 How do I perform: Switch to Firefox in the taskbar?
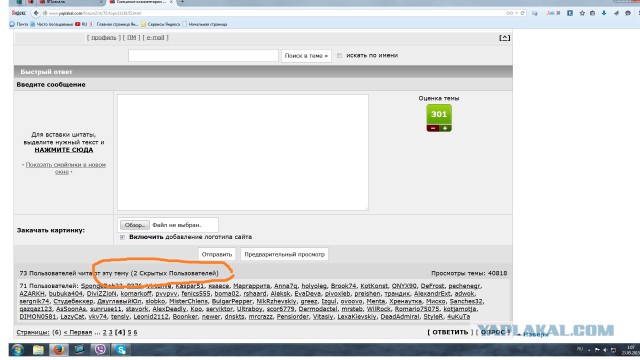[59, 350]
